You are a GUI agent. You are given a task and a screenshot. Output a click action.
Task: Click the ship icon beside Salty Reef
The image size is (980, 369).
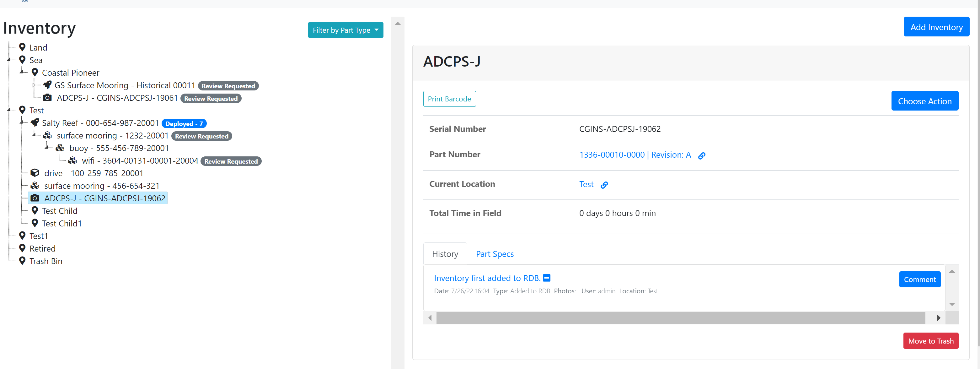point(35,122)
